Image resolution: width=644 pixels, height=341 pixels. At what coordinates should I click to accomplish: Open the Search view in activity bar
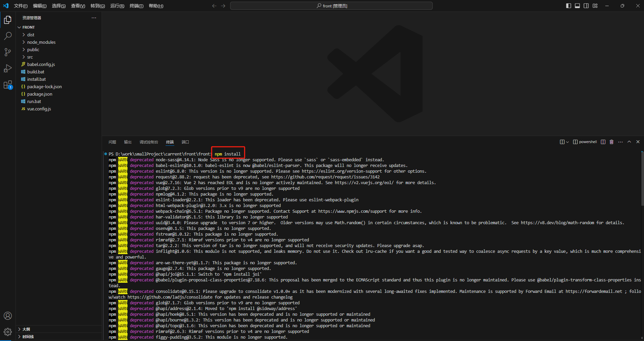[7, 36]
